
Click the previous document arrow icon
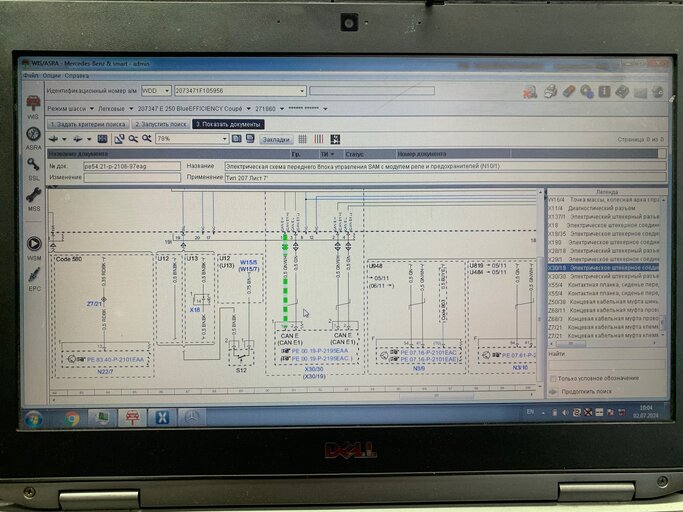[54, 139]
